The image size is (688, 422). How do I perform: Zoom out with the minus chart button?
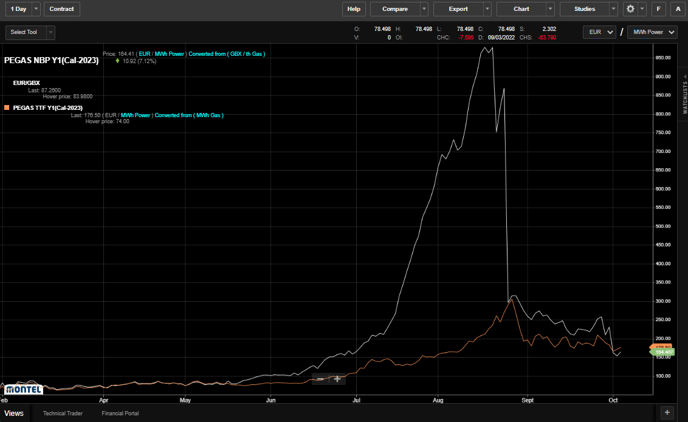(320, 379)
